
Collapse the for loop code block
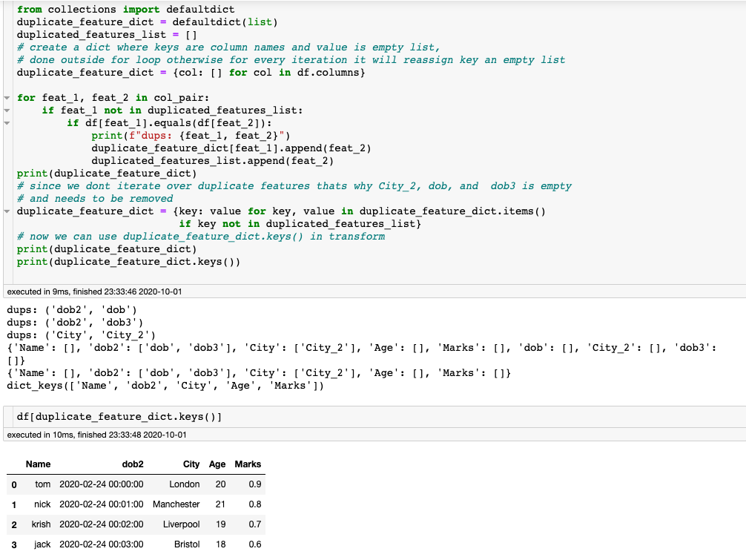(6, 97)
